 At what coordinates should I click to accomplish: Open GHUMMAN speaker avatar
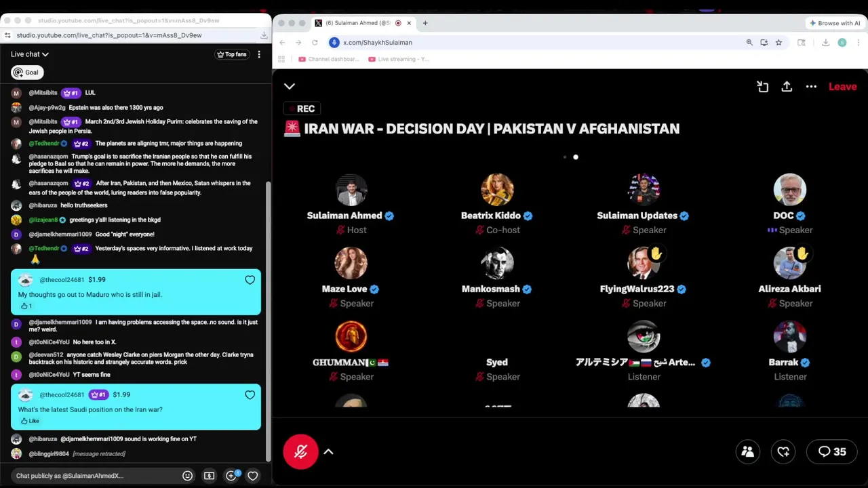(x=351, y=336)
